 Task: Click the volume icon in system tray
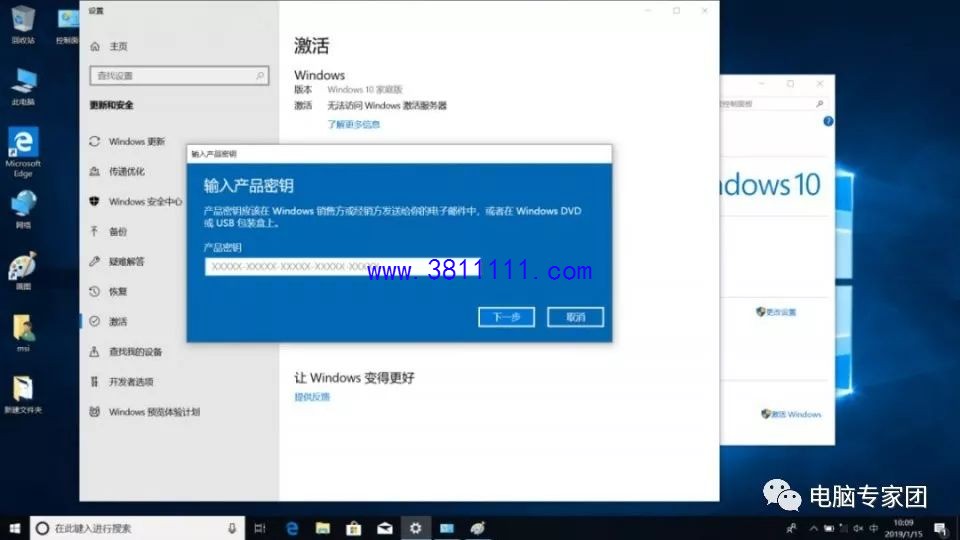[x=858, y=528]
